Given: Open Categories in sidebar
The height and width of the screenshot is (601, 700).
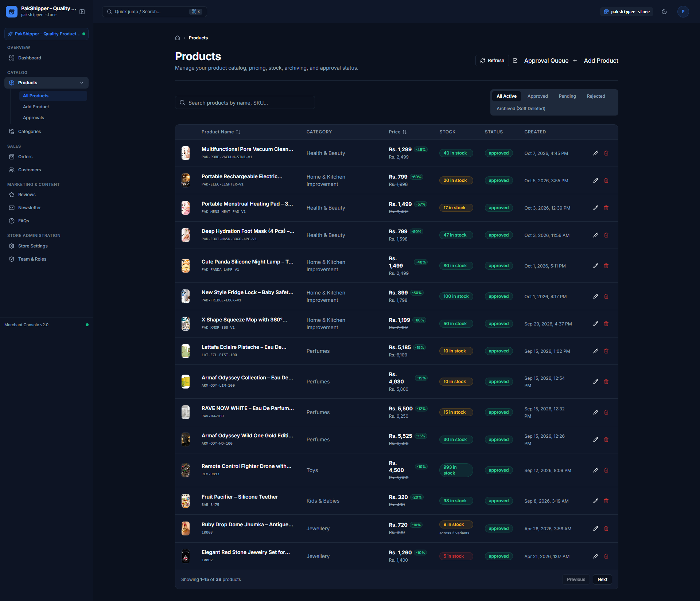Looking at the screenshot, I should coord(46,132).
